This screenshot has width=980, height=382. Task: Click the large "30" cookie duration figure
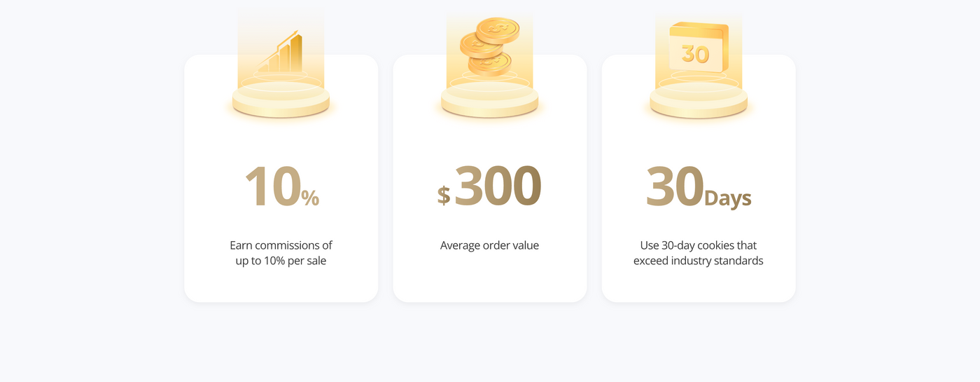(x=674, y=186)
